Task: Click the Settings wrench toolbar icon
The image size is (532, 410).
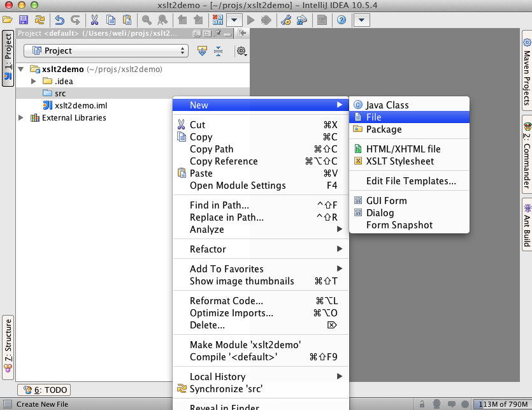Action: 286,20
